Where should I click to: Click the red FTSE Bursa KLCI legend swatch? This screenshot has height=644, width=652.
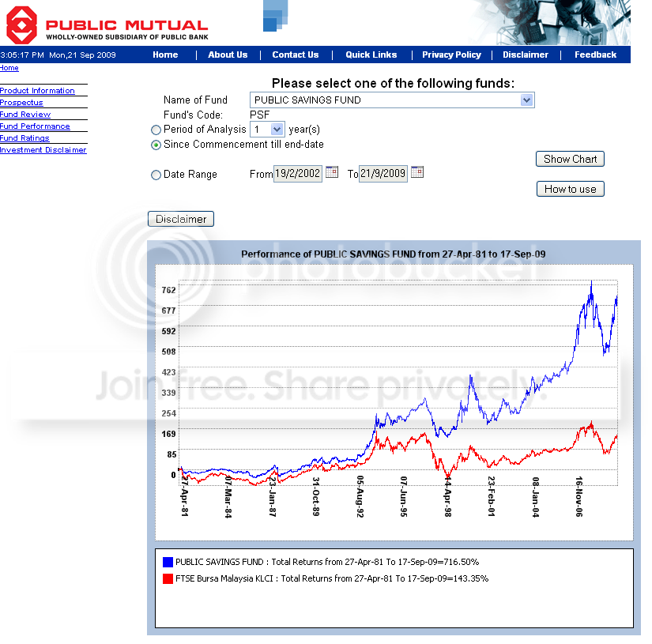pyautogui.click(x=168, y=579)
